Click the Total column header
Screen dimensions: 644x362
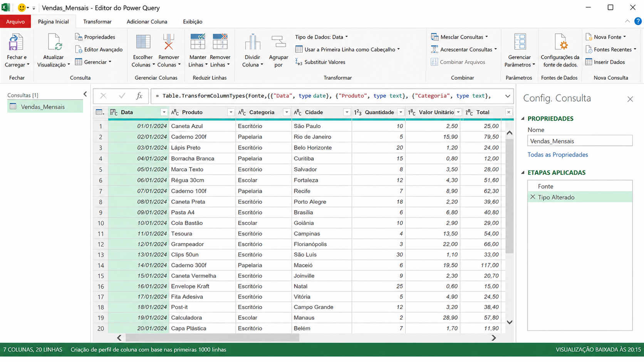(x=484, y=112)
